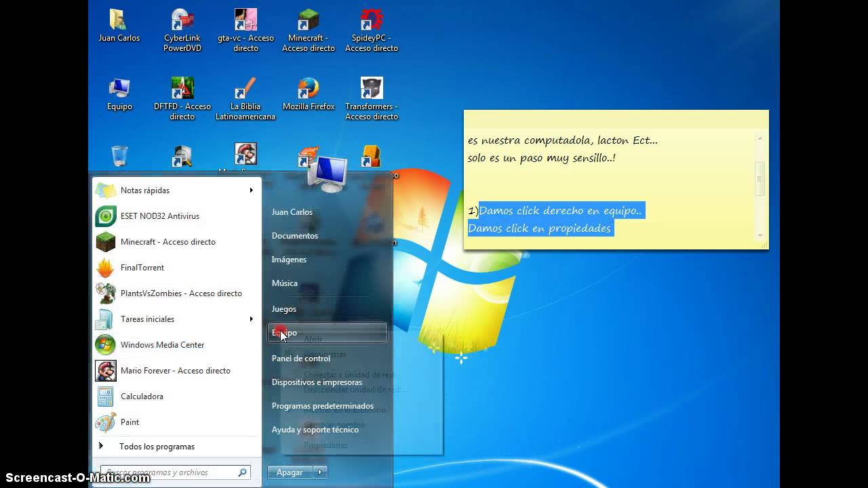
Task: Launch Minecraft from Start menu list
Action: (x=178, y=242)
